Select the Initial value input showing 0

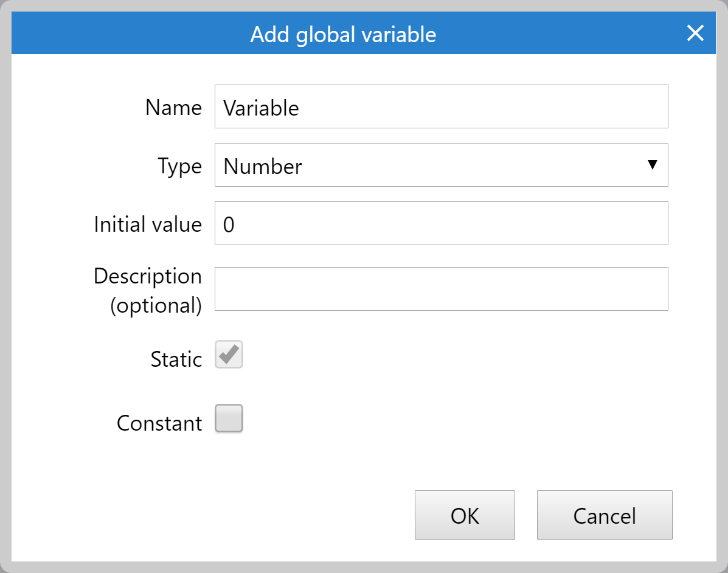click(x=441, y=223)
